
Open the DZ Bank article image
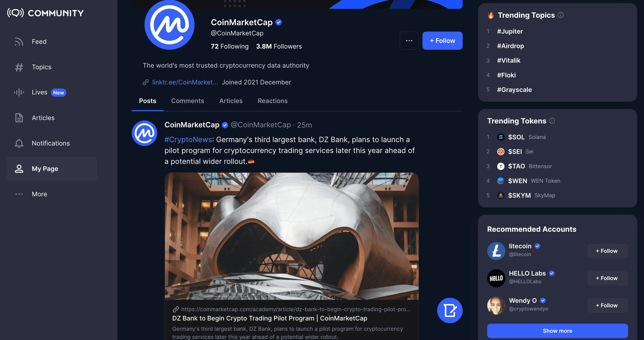(292, 236)
